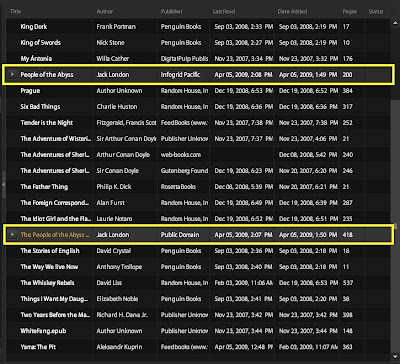Select Six Bad Things by Charlie Huston
Image resolution: width=400 pixels, height=364 pixels.
coord(198,107)
